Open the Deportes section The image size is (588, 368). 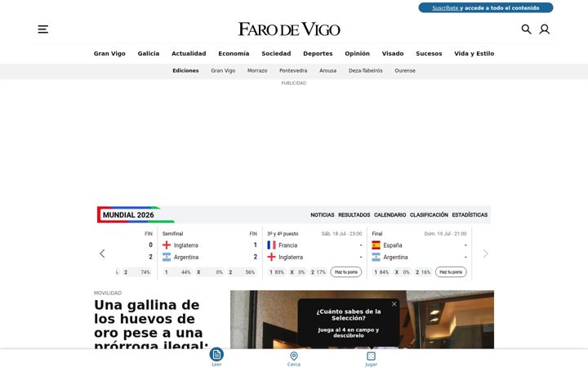tap(318, 54)
